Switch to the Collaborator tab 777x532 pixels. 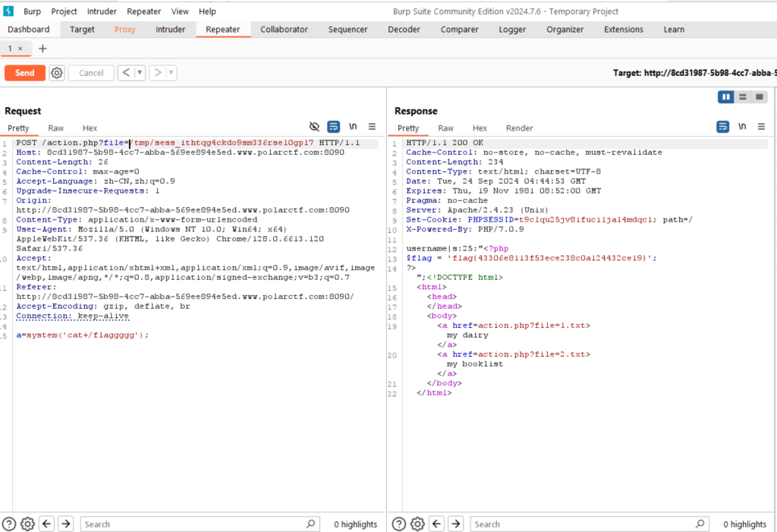(x=284, y=30)
